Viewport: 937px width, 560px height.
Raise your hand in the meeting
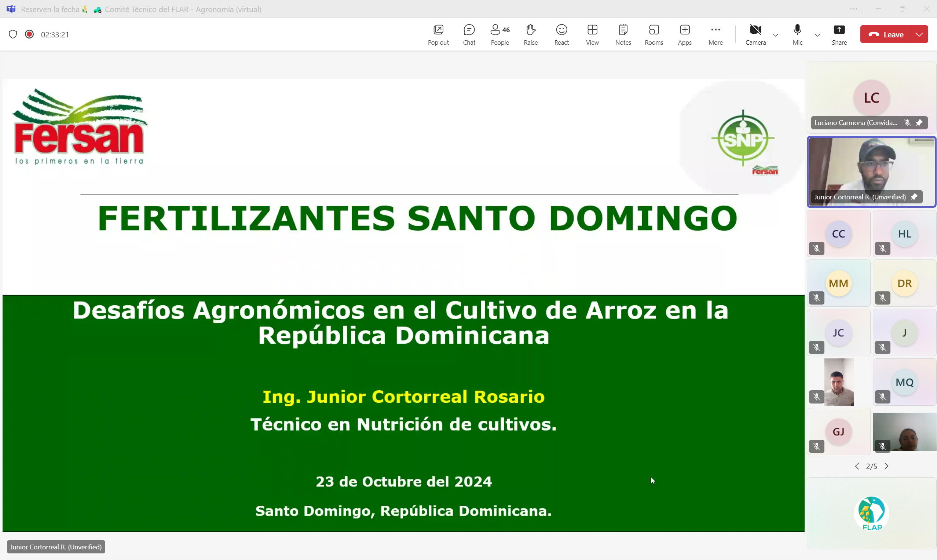coord(530,34)
